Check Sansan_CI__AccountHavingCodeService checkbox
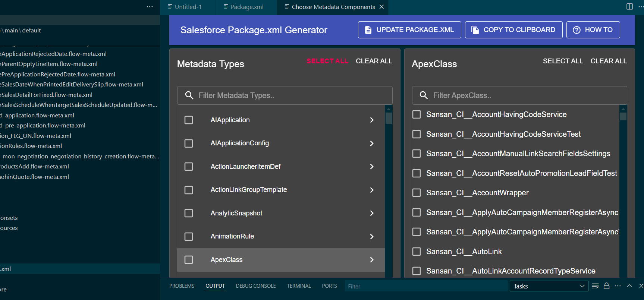 417,114
